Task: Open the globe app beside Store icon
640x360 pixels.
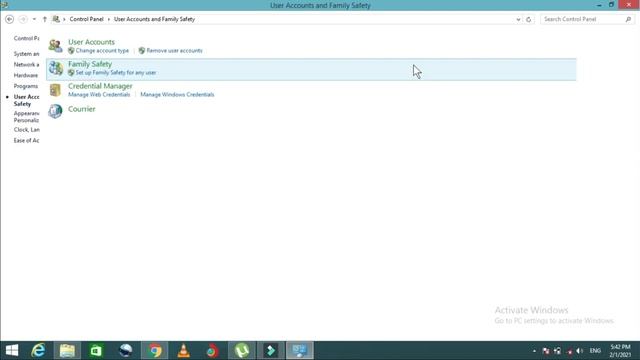Action: [x=126, y=350]
